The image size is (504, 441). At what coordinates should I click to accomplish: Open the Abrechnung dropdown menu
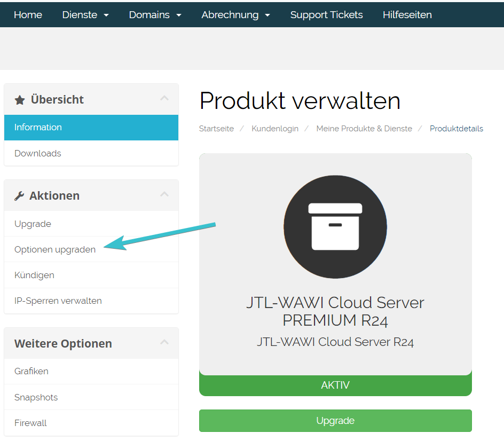[x=235, y=15]
